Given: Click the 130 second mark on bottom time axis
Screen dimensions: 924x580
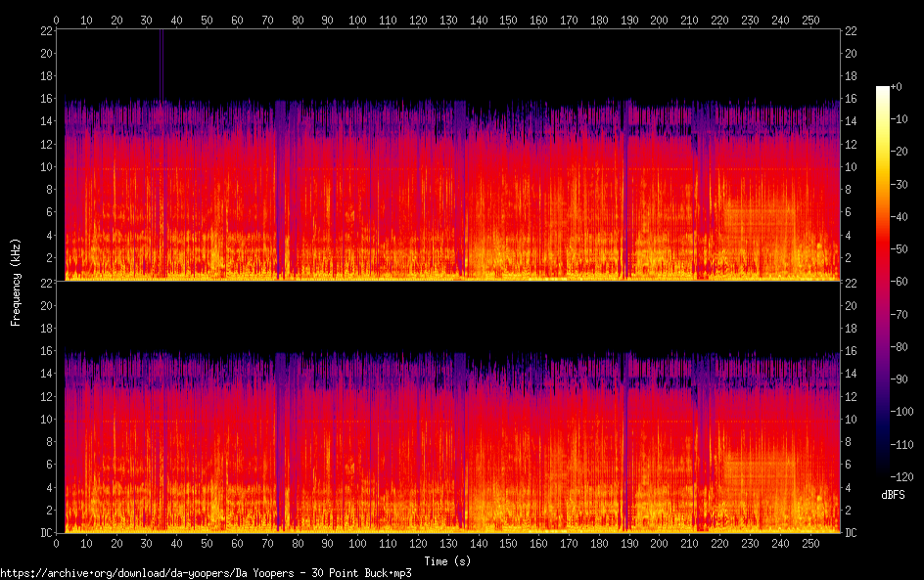Looking at the screenshot, I should pyautogui.click(x=448, y=543).
